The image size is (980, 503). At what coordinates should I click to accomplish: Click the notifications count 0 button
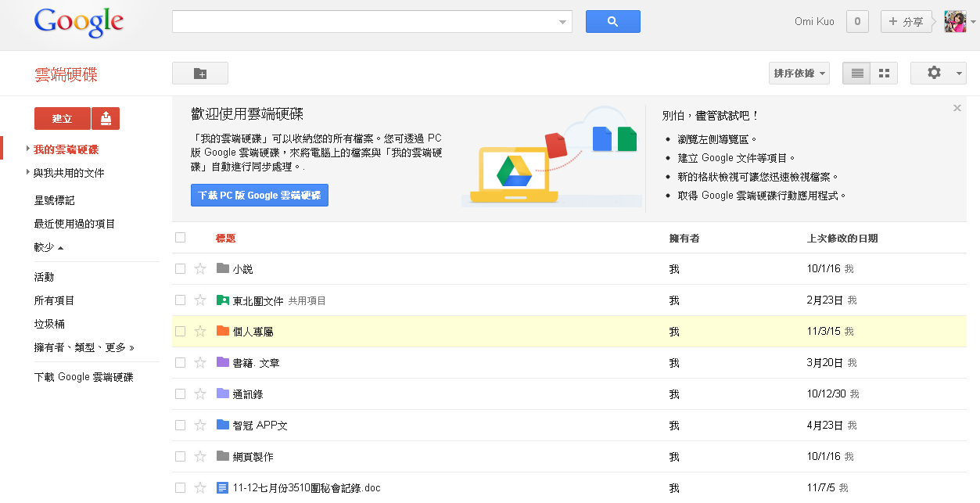tap(857, 22)
